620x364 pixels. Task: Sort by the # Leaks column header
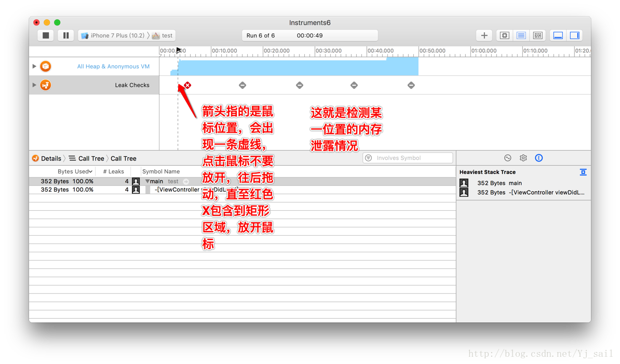point(114,171)
